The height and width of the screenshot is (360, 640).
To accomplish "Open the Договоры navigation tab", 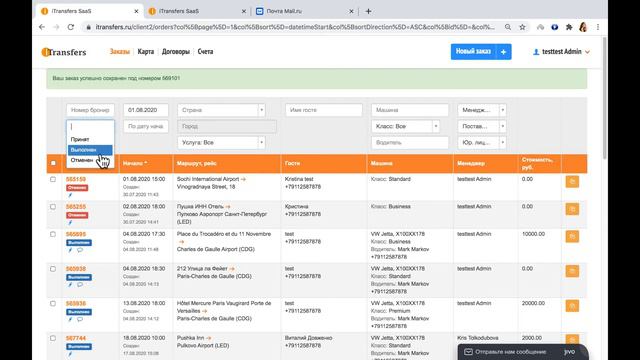I will (x=176, y=51).
